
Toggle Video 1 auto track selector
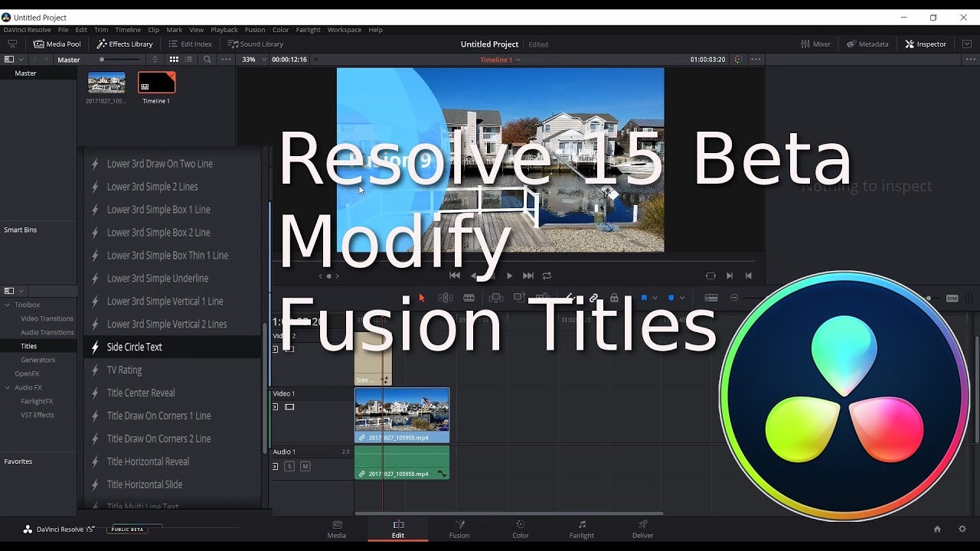276,407
